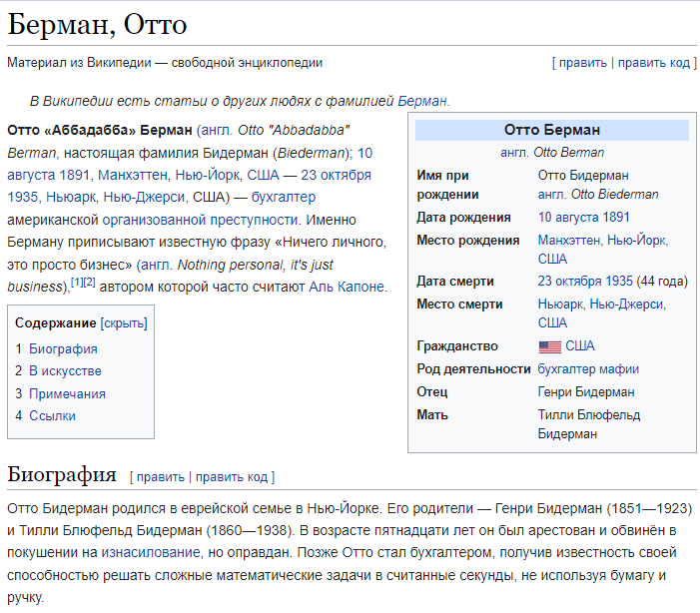Open 'Ньюарк' link in intro paragraph

71,197
